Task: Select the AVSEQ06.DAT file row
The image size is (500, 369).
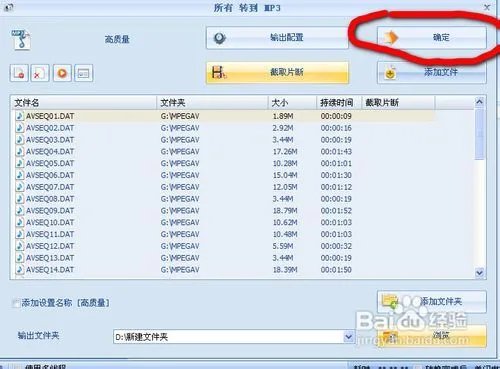Action: tap(223, 175)
